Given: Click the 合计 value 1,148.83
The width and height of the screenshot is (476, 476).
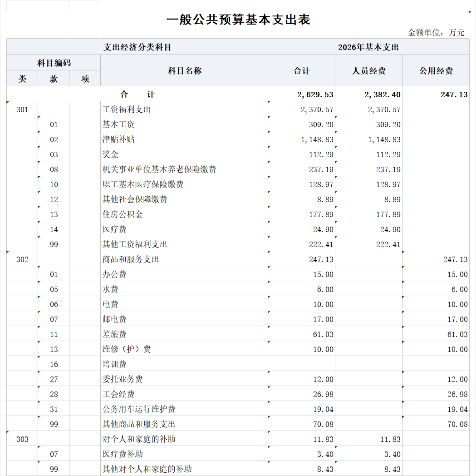Looking at the screenshot, I should (x=301, y=139).
